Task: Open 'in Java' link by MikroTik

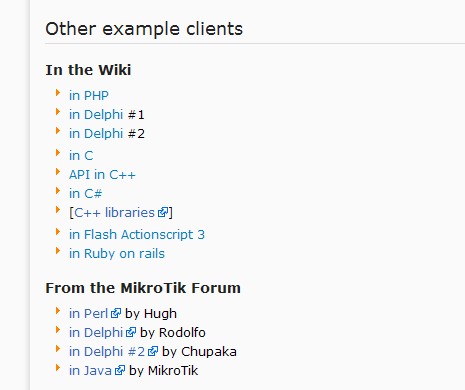Action: pyautogui.click(x=90, y=371)
